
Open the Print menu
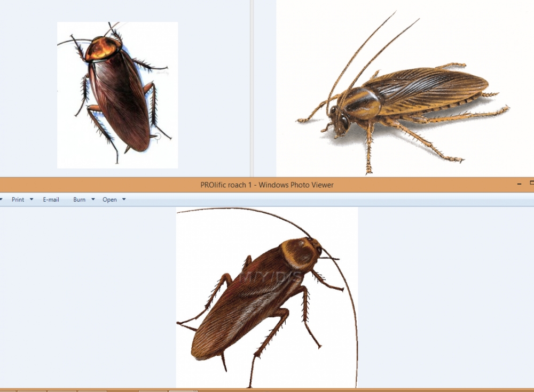tap(18, 199)
